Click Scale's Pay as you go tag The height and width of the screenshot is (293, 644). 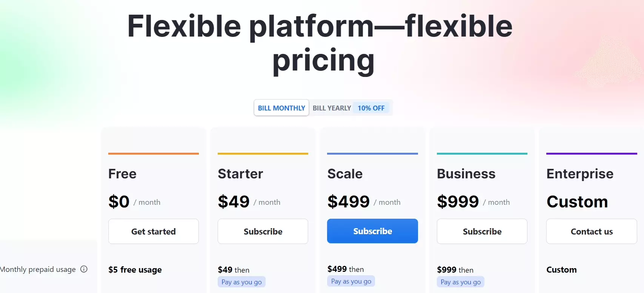point(351,281)
